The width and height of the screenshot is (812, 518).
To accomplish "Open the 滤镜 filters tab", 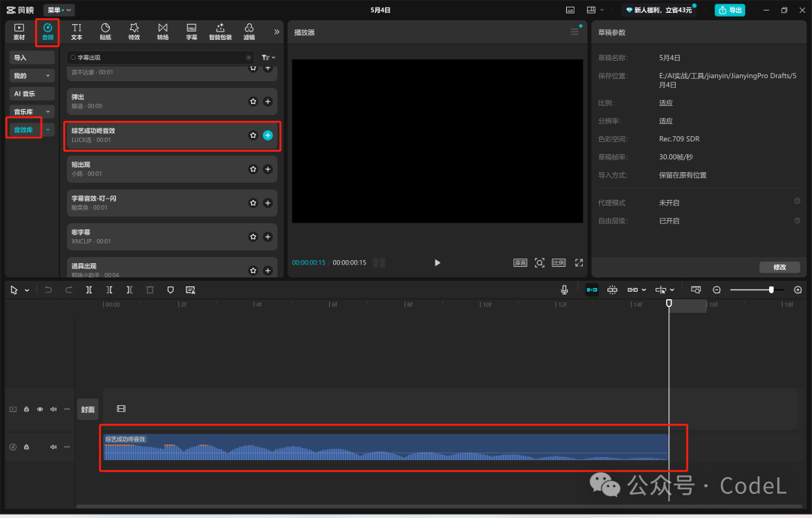I will click(x=249, y=32).
